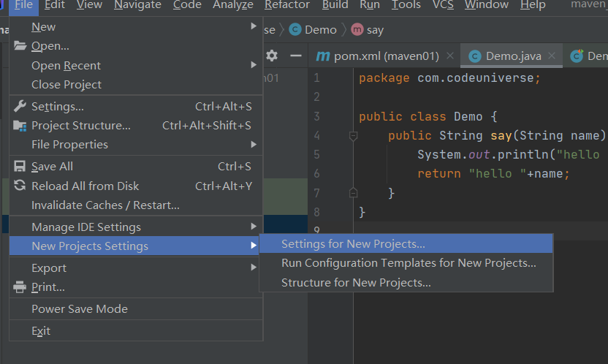This screenshot has height=364, width=608.
Task: Collapse the say method fold marker at line 4
Action: [x=353, y=136]
